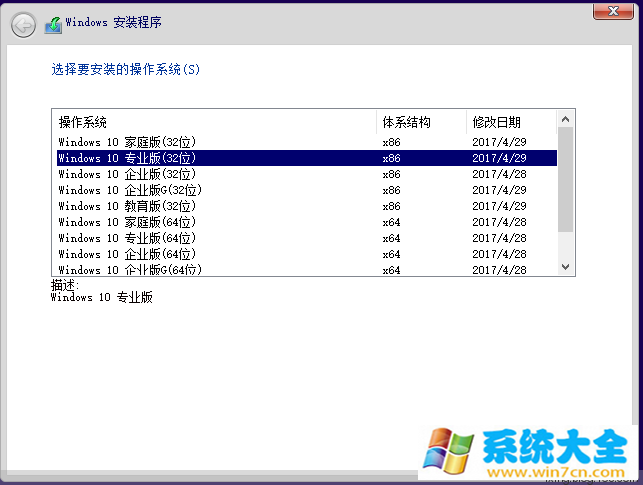Choose Windows 10 企业版(32位) entry
643x485 pixels.
130,174
